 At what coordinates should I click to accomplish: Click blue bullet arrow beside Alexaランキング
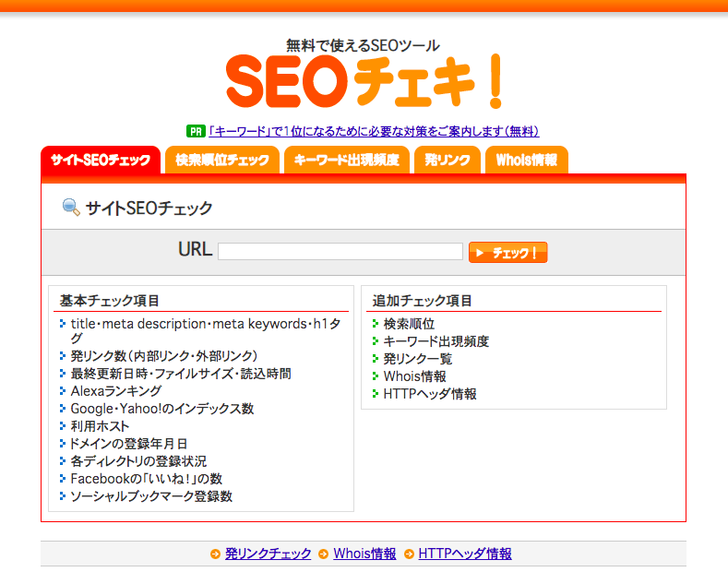63,391
